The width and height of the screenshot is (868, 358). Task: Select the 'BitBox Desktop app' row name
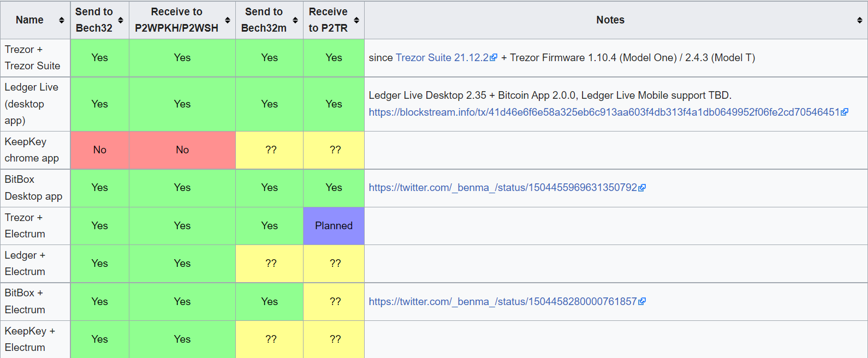point(33,187)
